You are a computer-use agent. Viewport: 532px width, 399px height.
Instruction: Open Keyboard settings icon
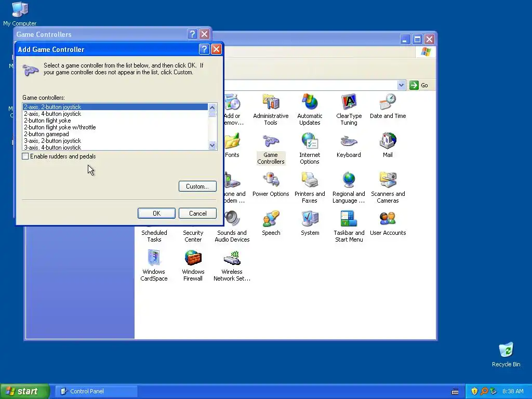tap(349, 145)
